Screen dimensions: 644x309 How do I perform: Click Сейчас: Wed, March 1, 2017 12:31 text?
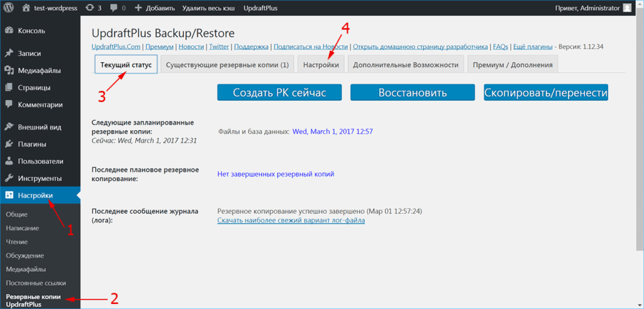point(145,140)
